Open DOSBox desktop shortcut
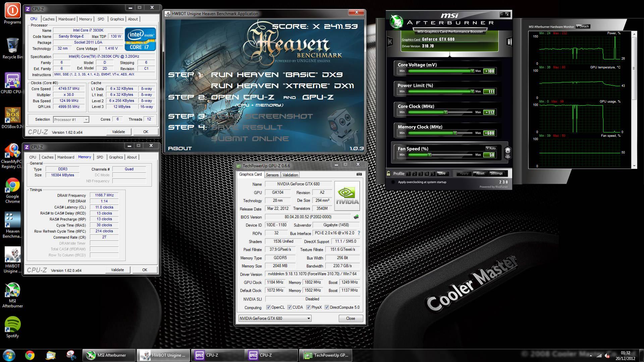The image size is (644, 362). click(x=12, y=118)
